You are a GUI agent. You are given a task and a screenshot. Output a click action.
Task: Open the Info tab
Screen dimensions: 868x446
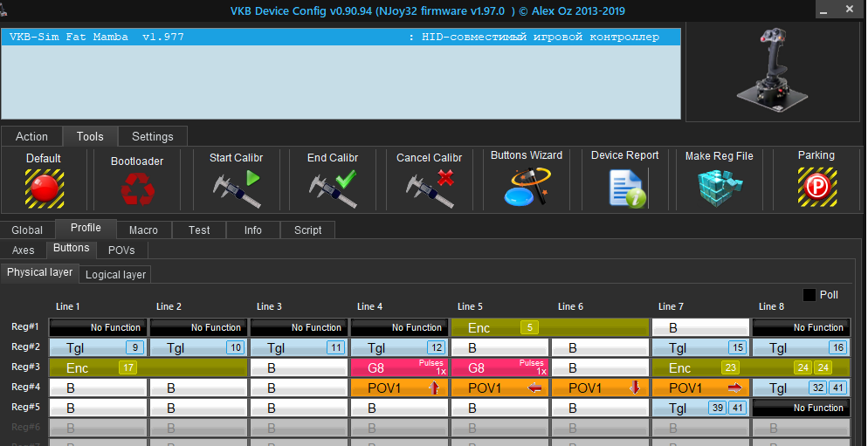coord(253,230)
